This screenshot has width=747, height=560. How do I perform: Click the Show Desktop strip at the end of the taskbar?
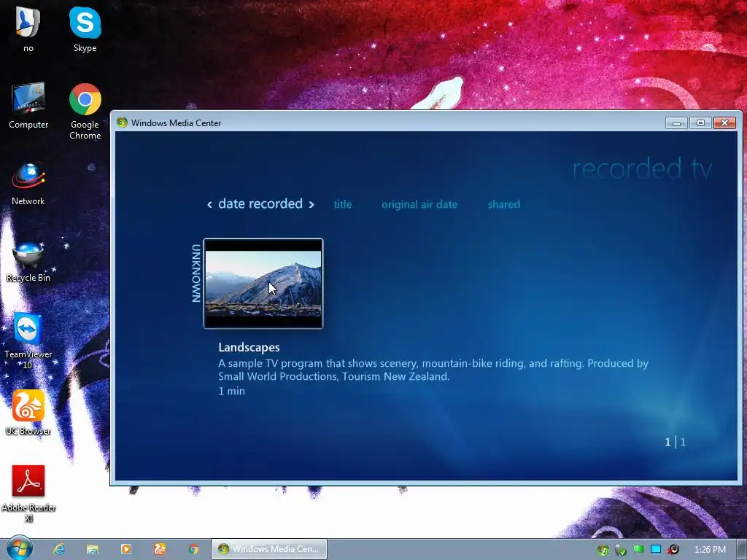point(742,549)
